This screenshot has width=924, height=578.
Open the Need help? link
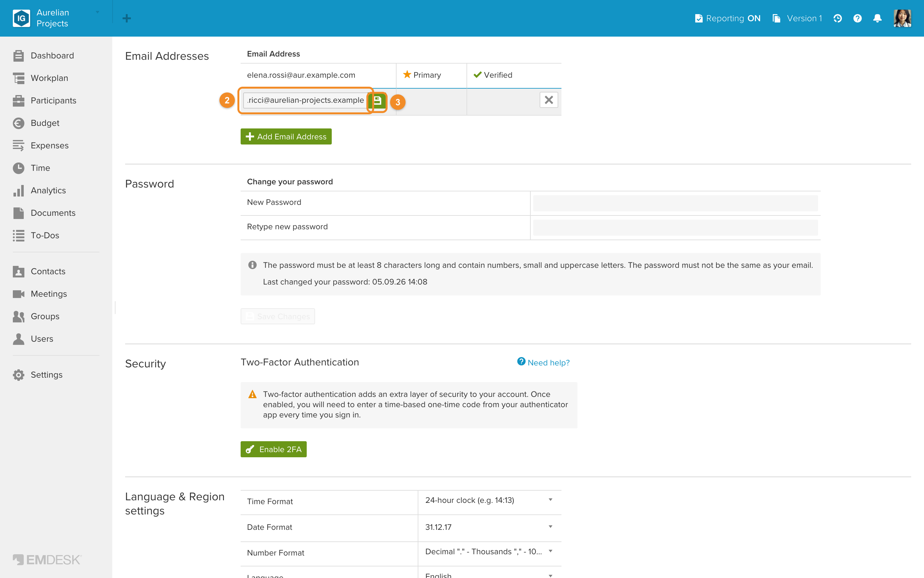point(543,363)
